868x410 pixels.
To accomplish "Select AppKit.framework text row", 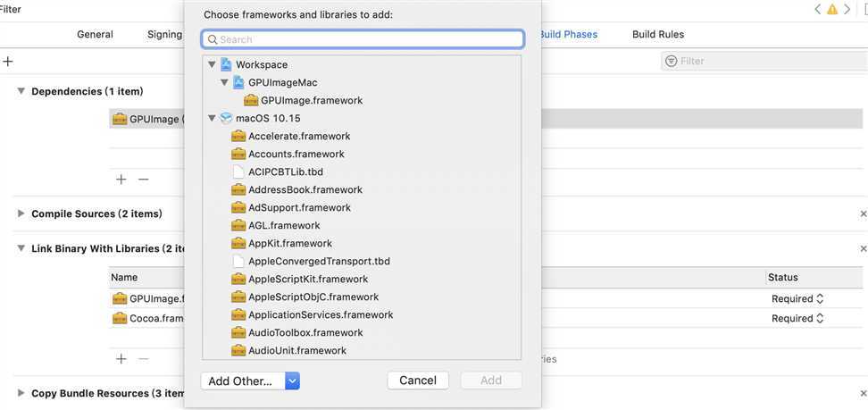I will pyautogui.click(x=290, y=243).
